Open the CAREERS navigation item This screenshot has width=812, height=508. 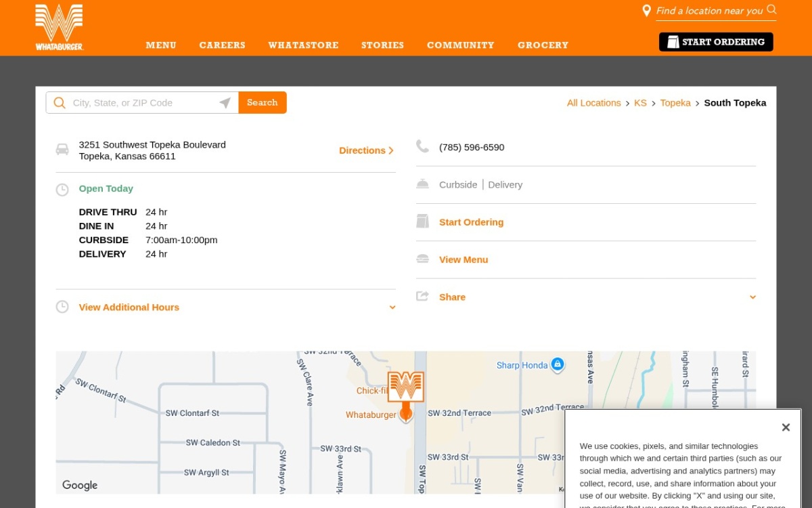pyautogui.click(x=222, y=45)
